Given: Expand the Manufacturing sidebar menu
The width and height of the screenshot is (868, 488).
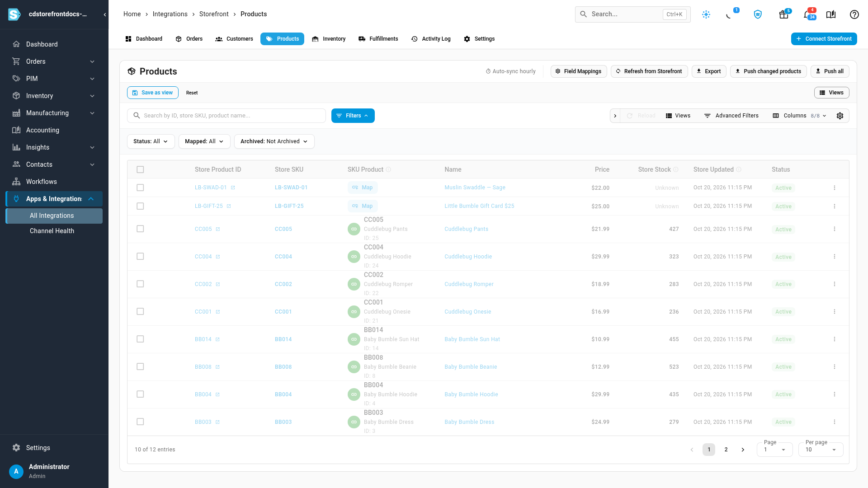Looking at the screenshot, I should click(54, 113).
